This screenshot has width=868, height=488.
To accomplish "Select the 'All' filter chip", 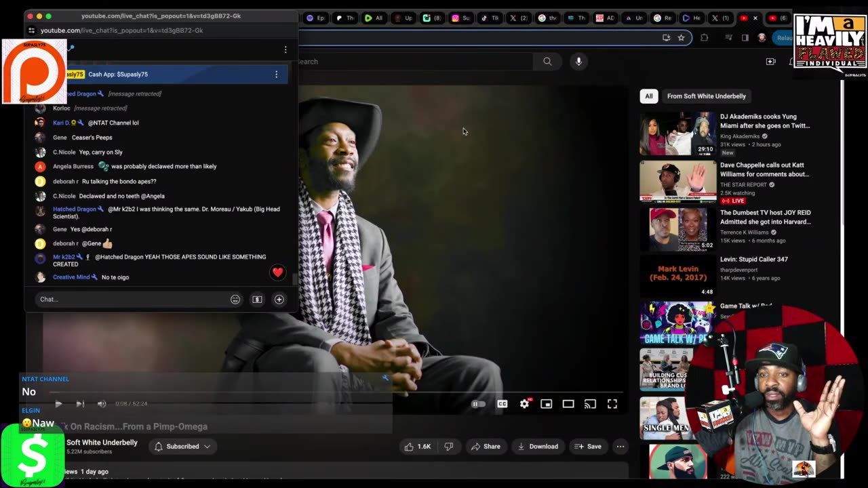I will pyautogui.click(x=649, y=96).
